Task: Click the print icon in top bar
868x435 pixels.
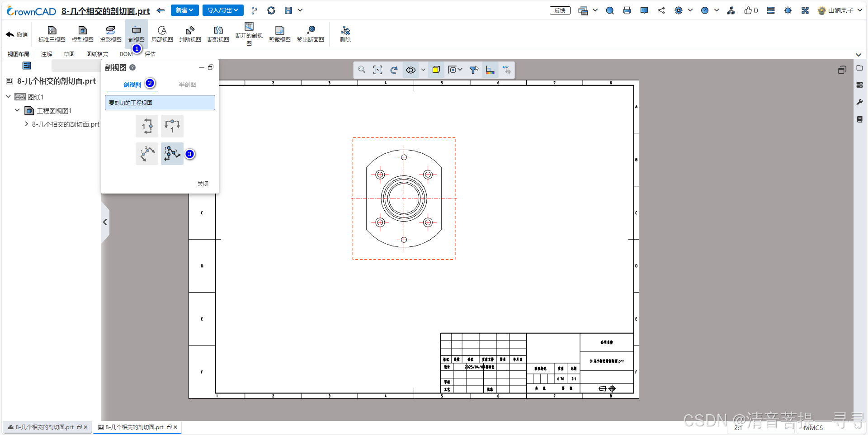Action: click(627, 10)
